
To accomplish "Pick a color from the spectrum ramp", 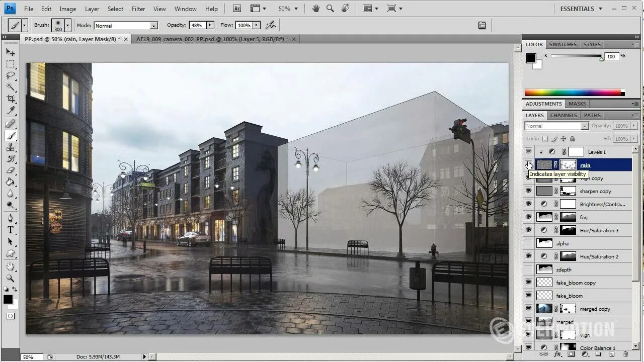I will point(575,93).
